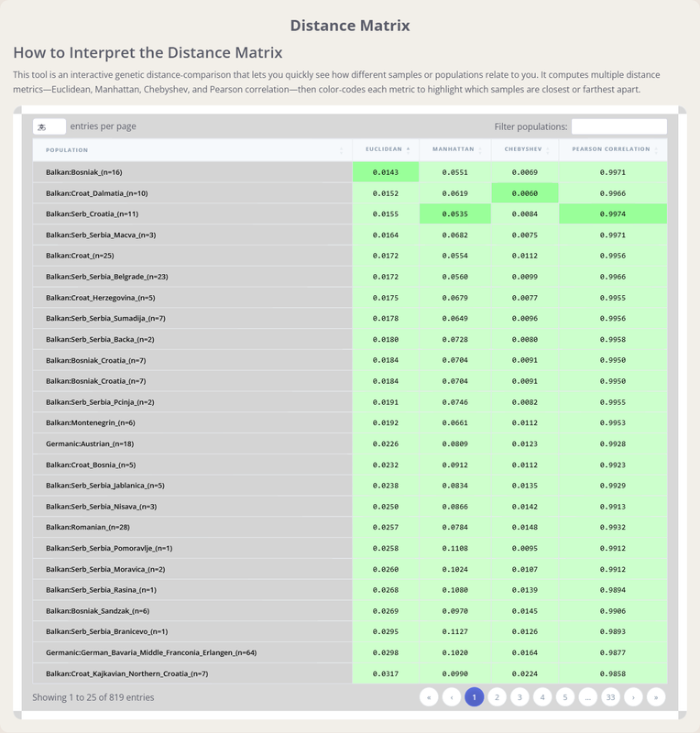Select the Balkan:Serb_Serbia_Nisava_(n=3) row
The image size is (700, 733).
[x=350, y=507]
